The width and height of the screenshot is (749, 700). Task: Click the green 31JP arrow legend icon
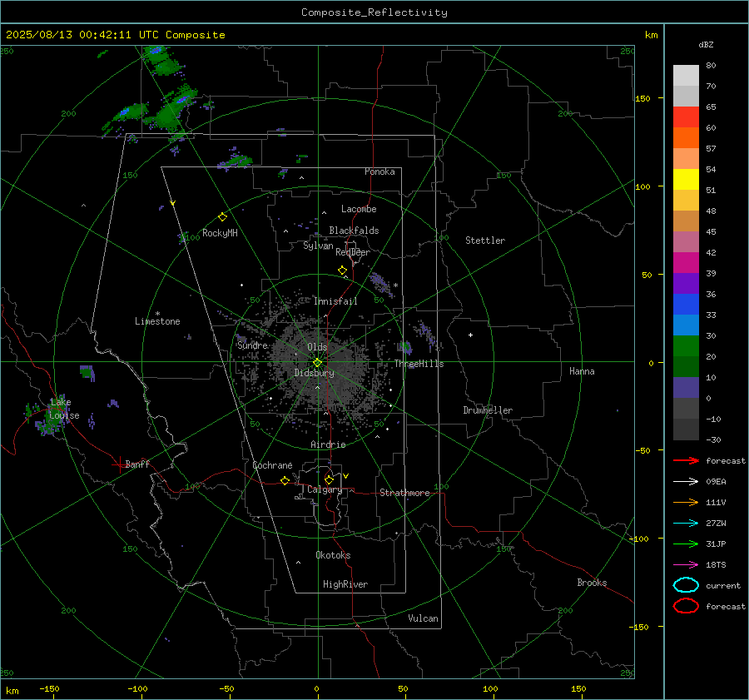(686, 544)
